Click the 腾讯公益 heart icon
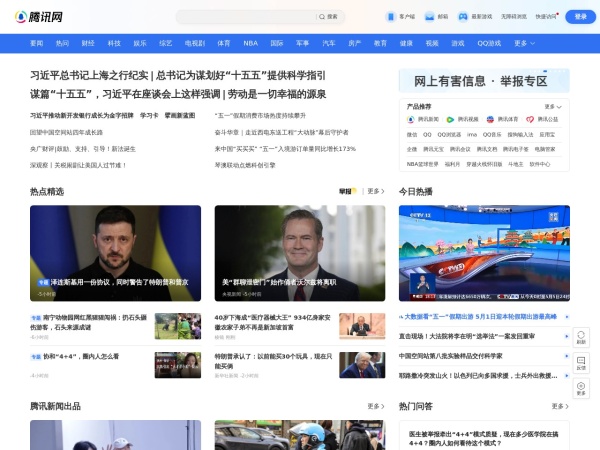The width and height of the screenshot is (600, 450). (x=530, y=119)
